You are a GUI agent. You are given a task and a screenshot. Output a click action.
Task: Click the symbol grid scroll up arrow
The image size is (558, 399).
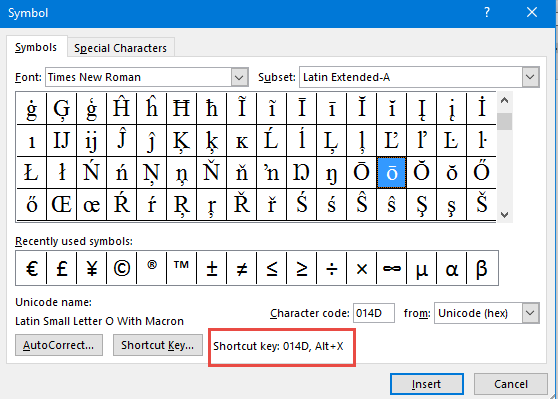tap(504, 100)
